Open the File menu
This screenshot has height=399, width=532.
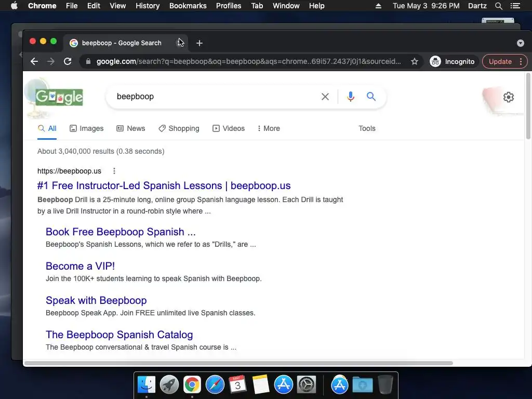coord(72,6)
